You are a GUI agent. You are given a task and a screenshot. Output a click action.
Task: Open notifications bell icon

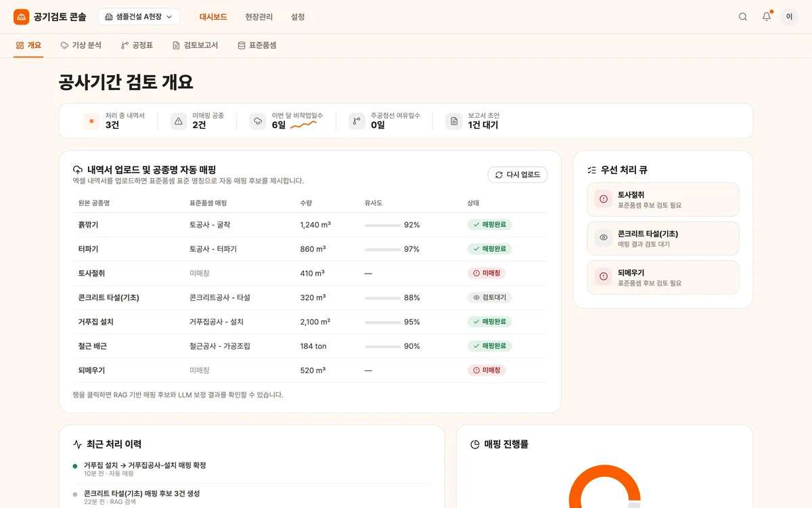(x=767, y=17)
